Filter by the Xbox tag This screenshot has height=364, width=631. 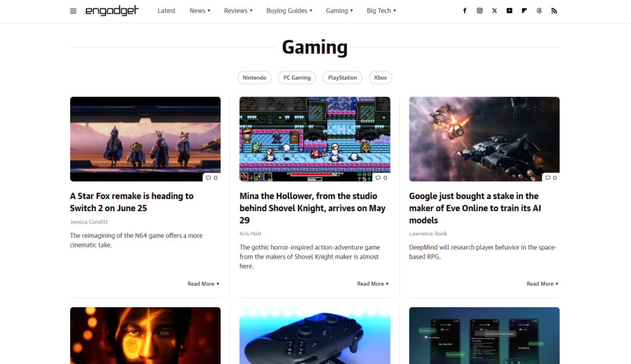[380, 78]
